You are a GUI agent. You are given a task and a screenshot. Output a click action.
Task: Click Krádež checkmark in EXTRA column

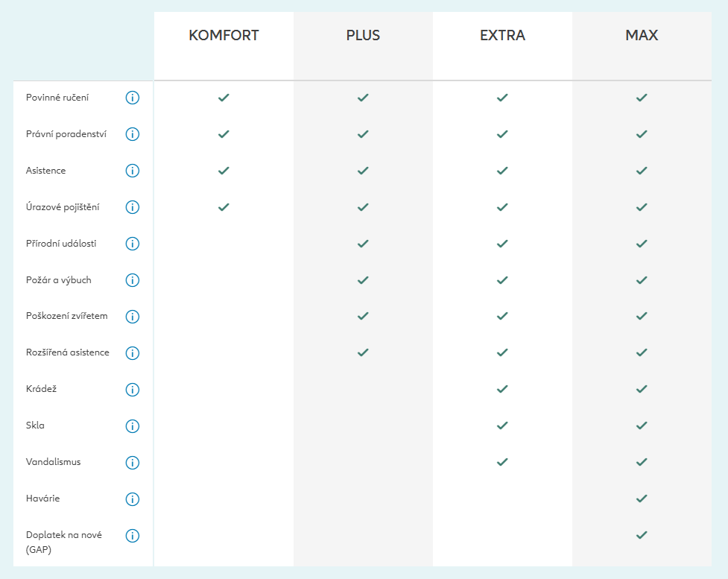pos(502,389)
